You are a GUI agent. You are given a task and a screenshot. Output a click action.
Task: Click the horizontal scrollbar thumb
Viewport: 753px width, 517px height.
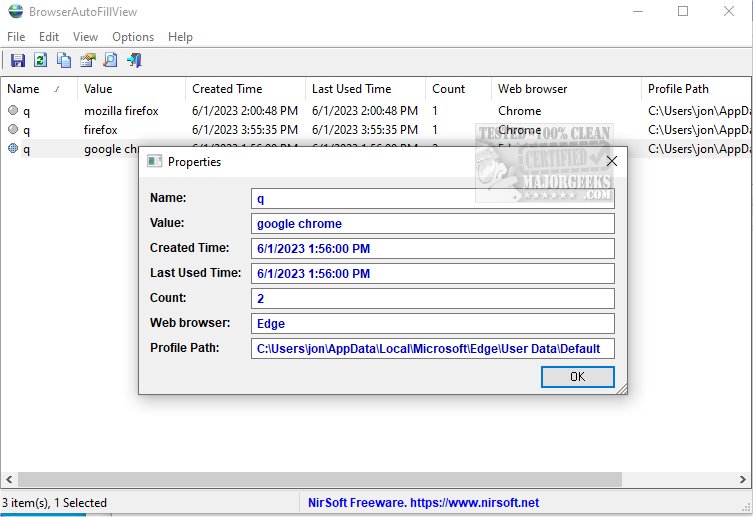[320, 479]
